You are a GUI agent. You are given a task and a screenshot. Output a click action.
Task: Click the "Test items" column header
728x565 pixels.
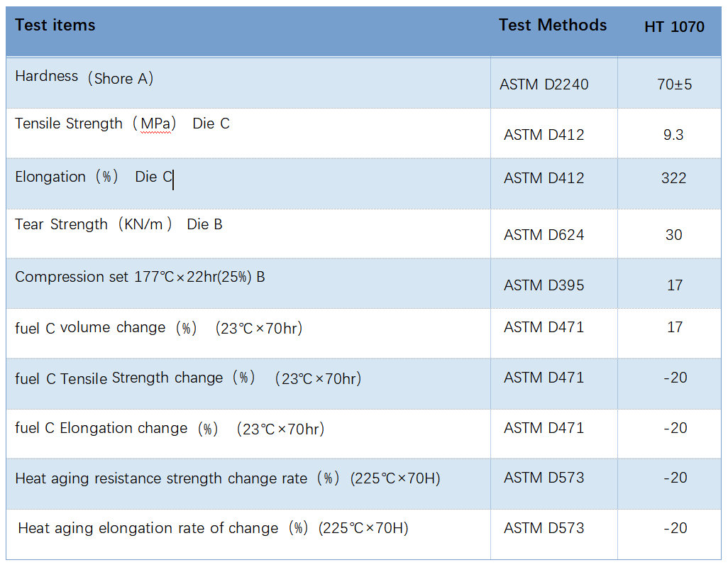[55, 26]
